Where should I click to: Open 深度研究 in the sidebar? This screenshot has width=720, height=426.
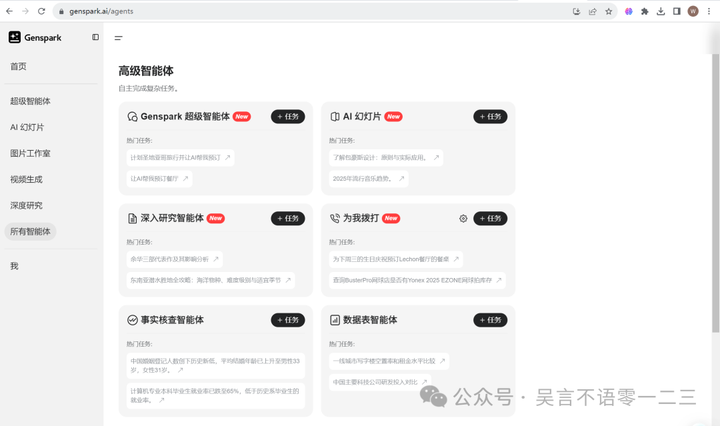pyautogui.click(x=26, y=205)
